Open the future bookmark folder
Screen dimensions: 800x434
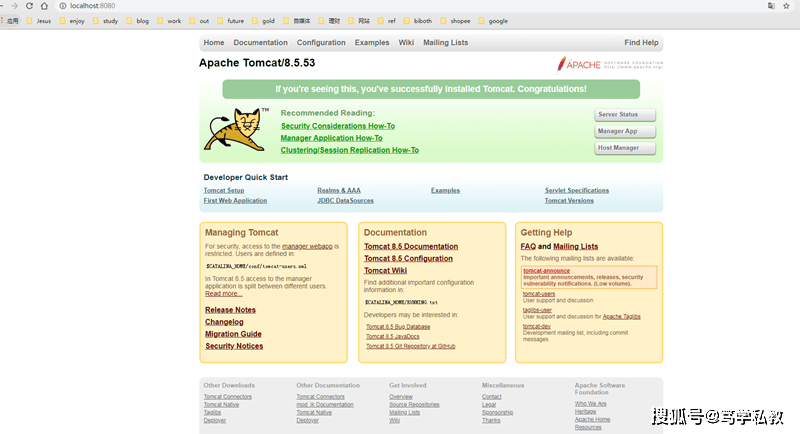(x=231, y=21)
